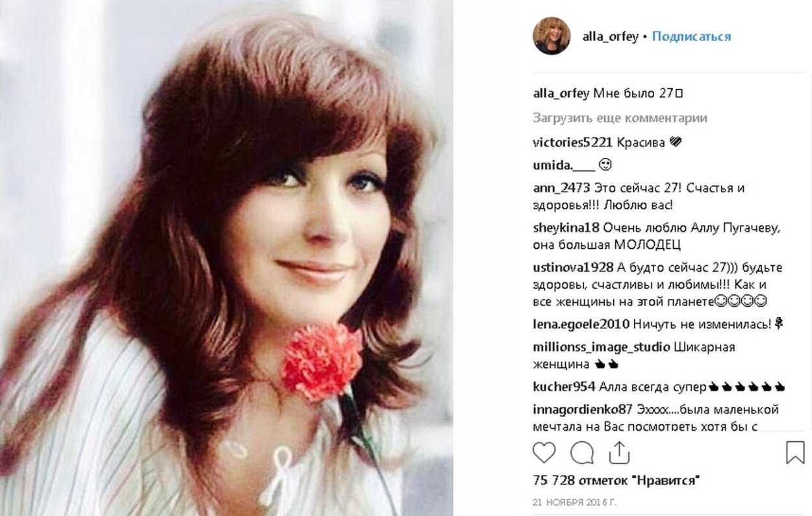
Task: Open the alla_orfey profile avatar
Action: pos(552,36)
